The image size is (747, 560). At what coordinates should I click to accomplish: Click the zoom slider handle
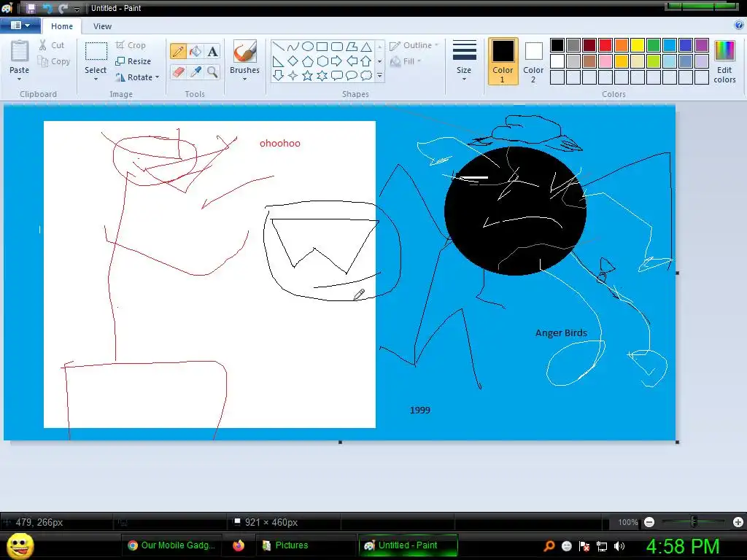click(x=694, y=522)
